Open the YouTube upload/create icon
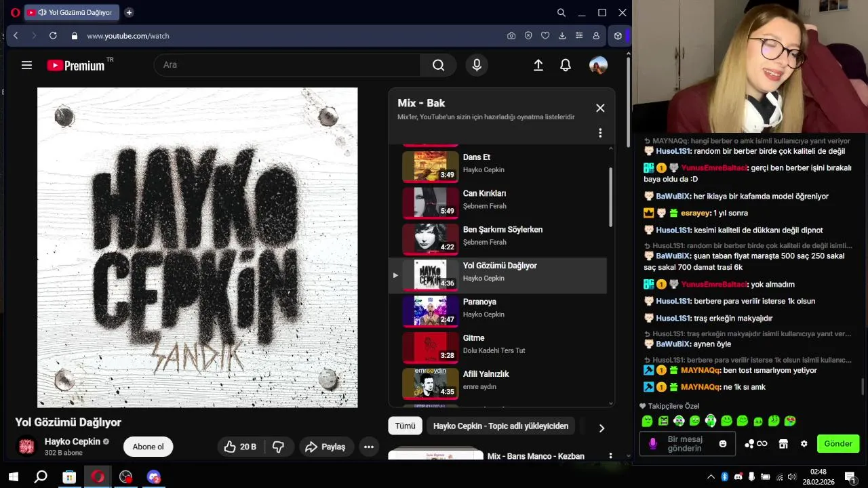 coord(538,65)
